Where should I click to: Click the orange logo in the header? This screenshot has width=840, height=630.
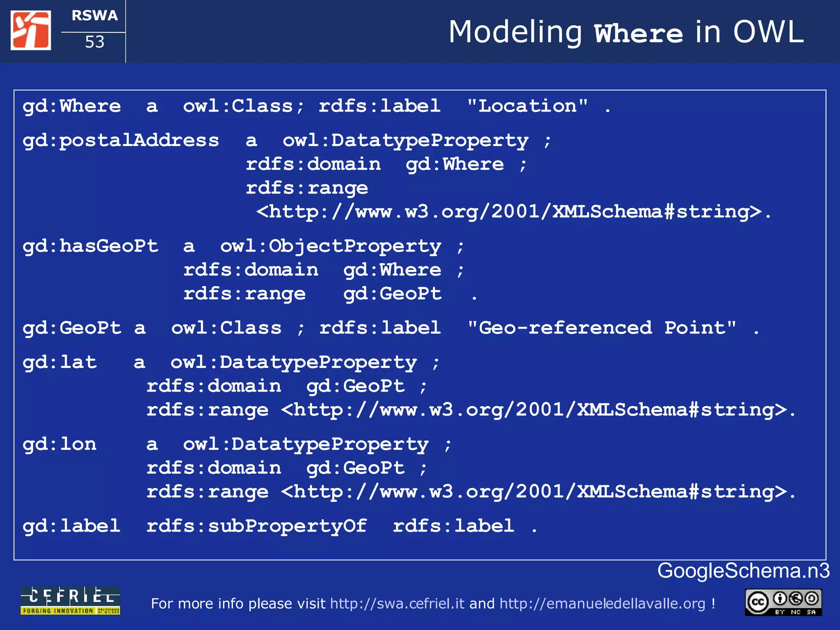[x=31, y=30]
